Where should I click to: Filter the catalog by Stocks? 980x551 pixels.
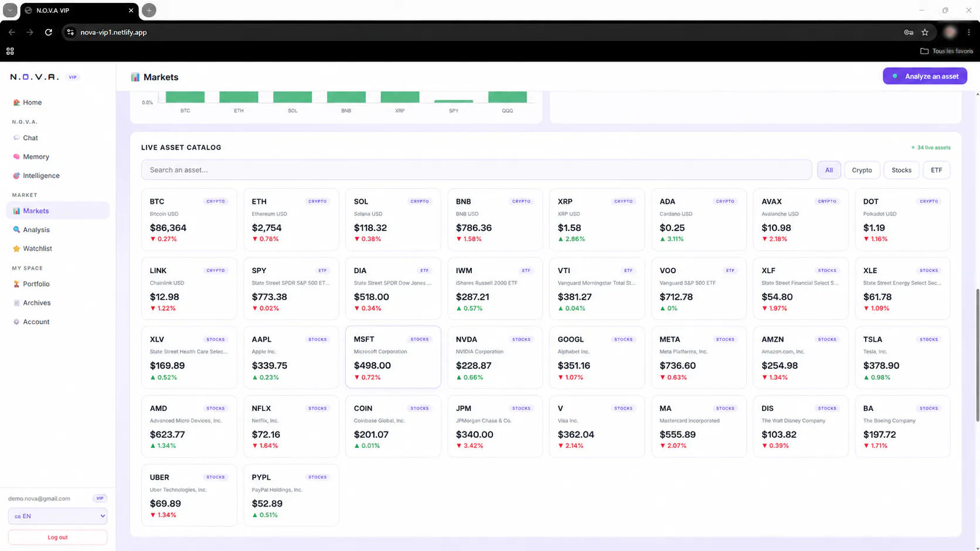click(x=901, y=170)
